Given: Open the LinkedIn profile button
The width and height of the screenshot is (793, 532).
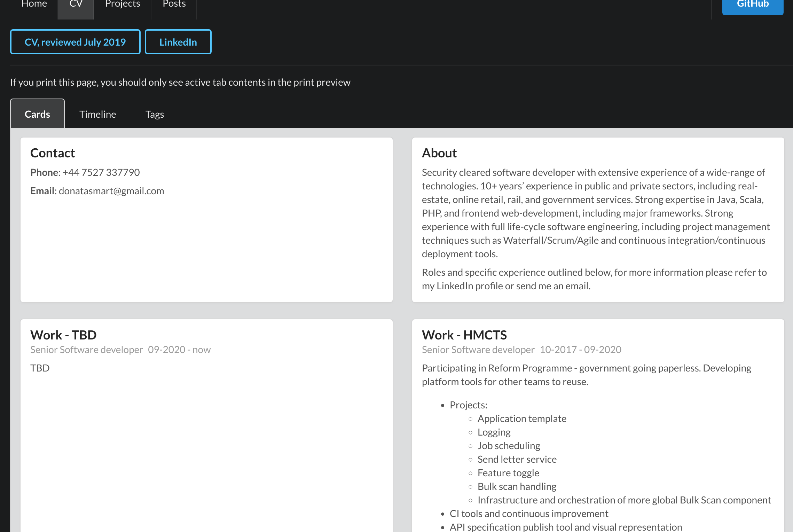Looking at the screenshot, I should (x=178, y=42).
